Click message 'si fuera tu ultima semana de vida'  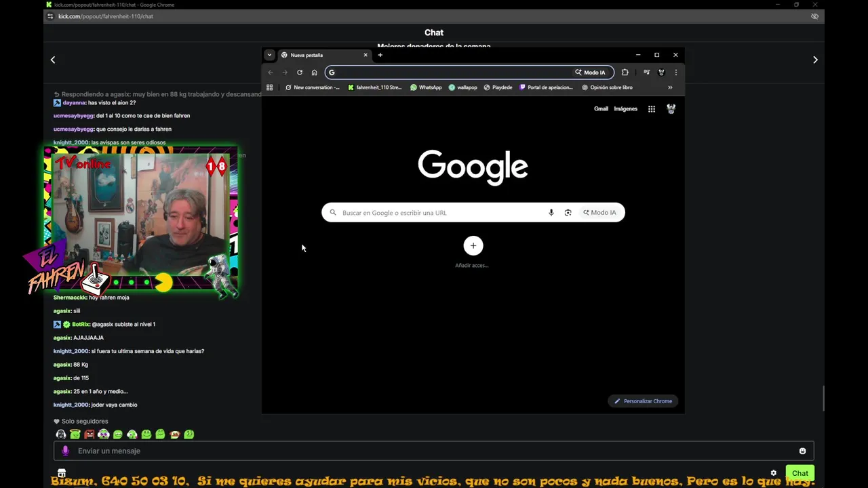148,351
